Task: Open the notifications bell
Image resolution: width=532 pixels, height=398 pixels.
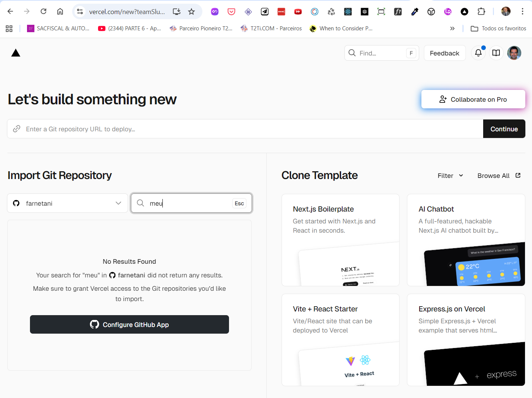Action: click(478, 53)
